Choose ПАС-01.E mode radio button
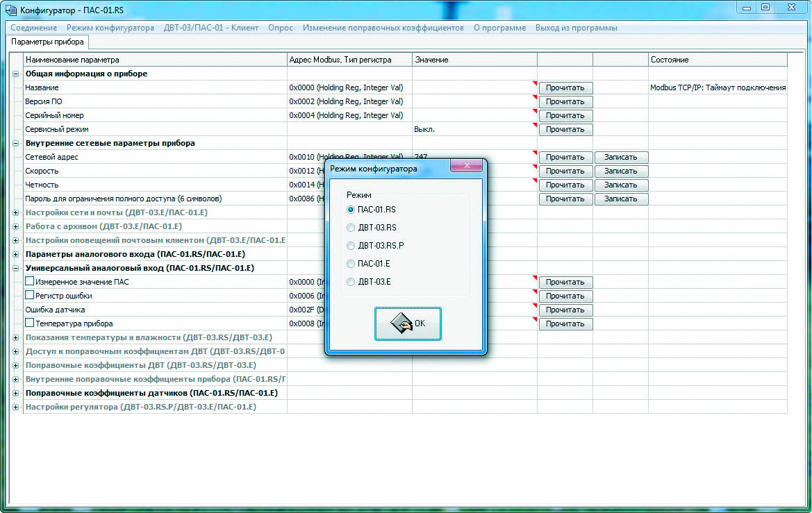The width and height of the screenshot is (812, 513). 351,264
